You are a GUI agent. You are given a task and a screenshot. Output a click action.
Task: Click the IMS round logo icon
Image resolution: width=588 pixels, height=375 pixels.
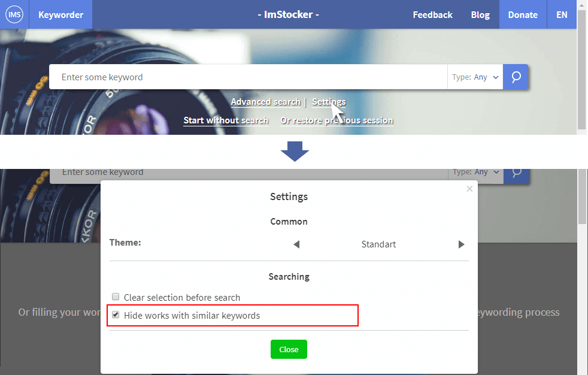tap(14, 14)
